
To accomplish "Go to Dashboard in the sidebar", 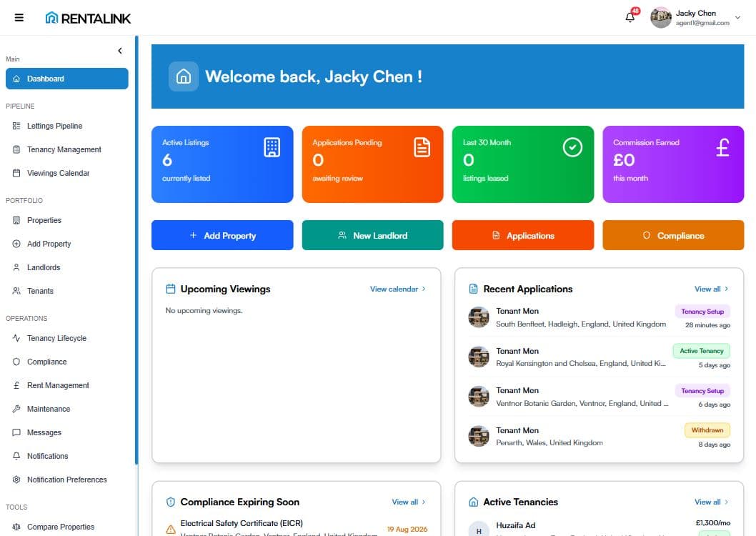I will coord(67,79).
